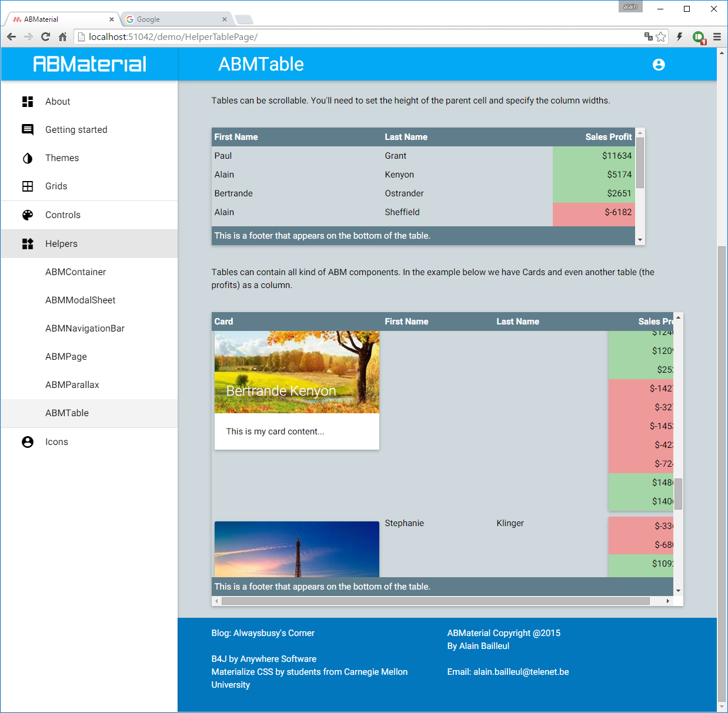Click the browser forward arrow
This screenshot has height=713, width=728.
pyautogui.click(x=28, y=37)
